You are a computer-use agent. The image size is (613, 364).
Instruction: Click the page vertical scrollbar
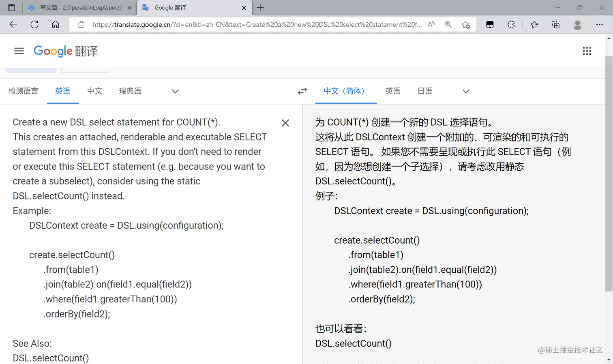click(x=609, y=173)
